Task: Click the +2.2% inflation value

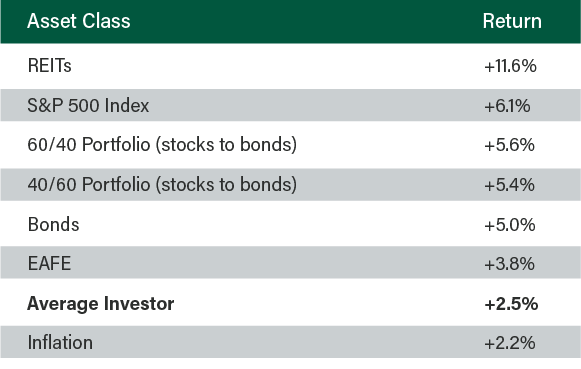Action: pos(509,343)
